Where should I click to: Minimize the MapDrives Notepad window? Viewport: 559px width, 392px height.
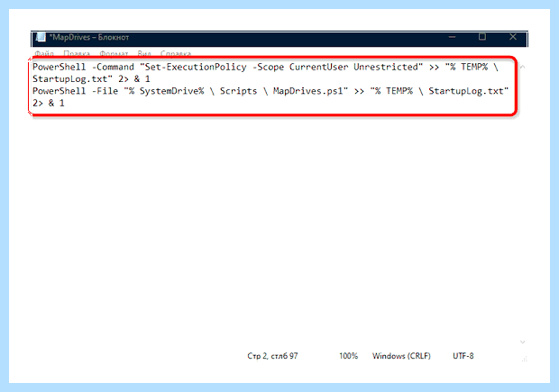452,37
